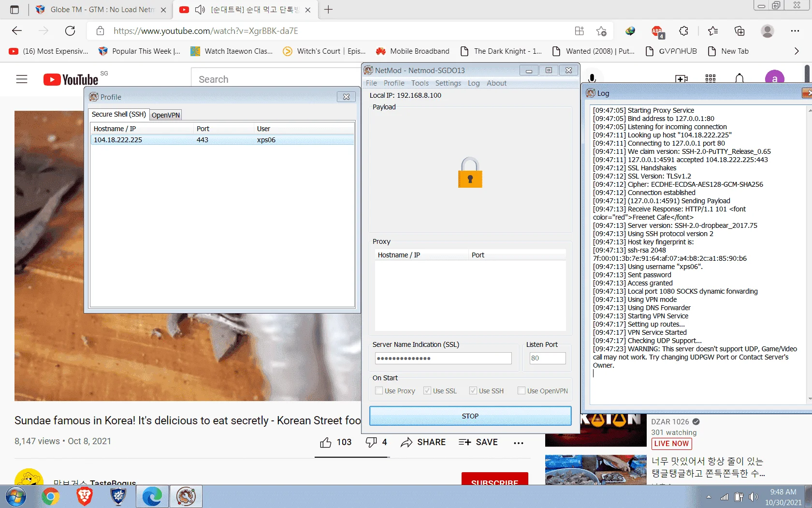Click the browser address bar URL
Image resolution: width=812 pixels, height=508 pixels.
[x=206, y=31]
